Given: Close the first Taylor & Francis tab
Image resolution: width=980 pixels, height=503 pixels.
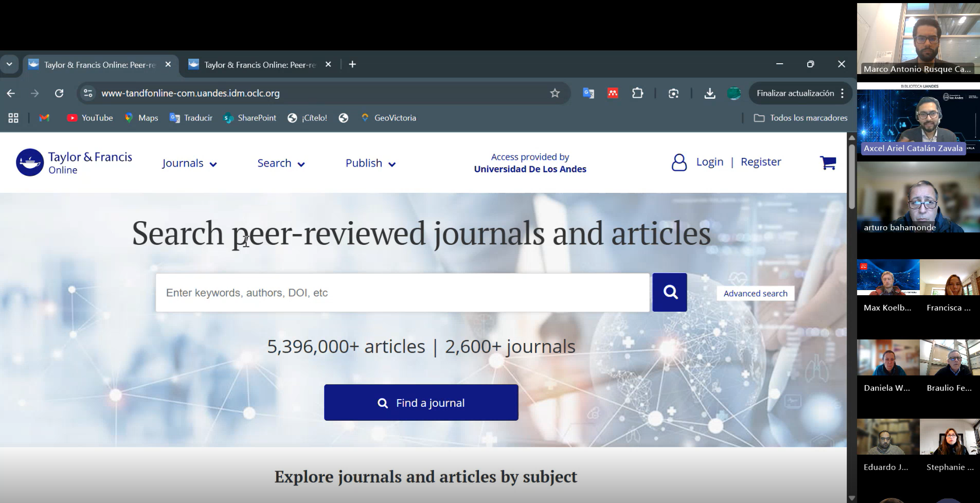Looking at the screenshot, I should tap(168, 64).
